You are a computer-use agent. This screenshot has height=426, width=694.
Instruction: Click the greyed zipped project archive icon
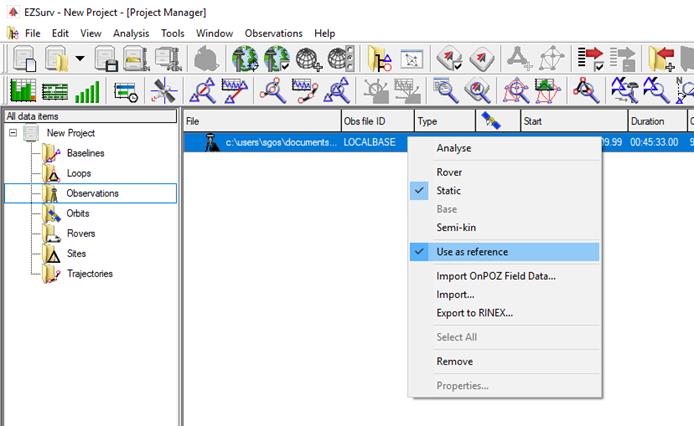(x=169, y=58)
